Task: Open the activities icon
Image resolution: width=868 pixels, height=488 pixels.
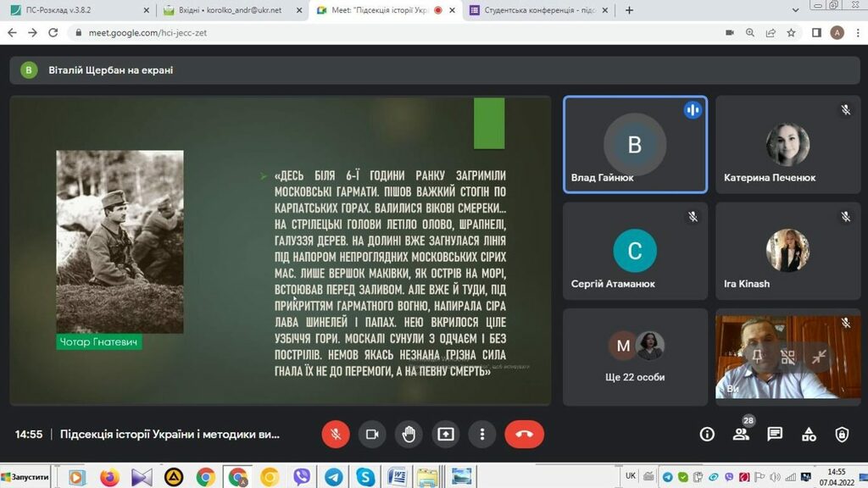Action: [809, 435]
